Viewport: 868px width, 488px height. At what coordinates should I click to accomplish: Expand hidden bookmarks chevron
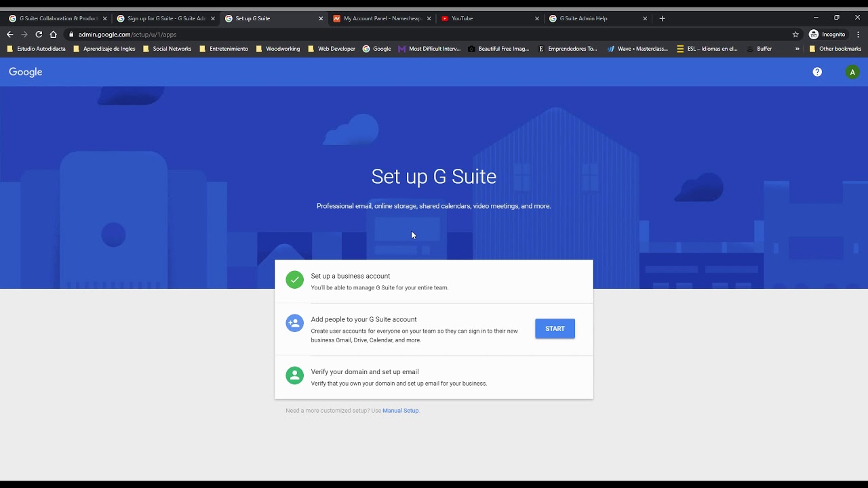tap(797, 49)
